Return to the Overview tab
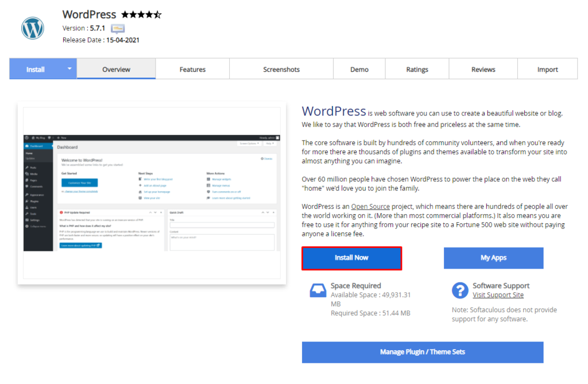588x384 pixels. (x=115, y=68)
